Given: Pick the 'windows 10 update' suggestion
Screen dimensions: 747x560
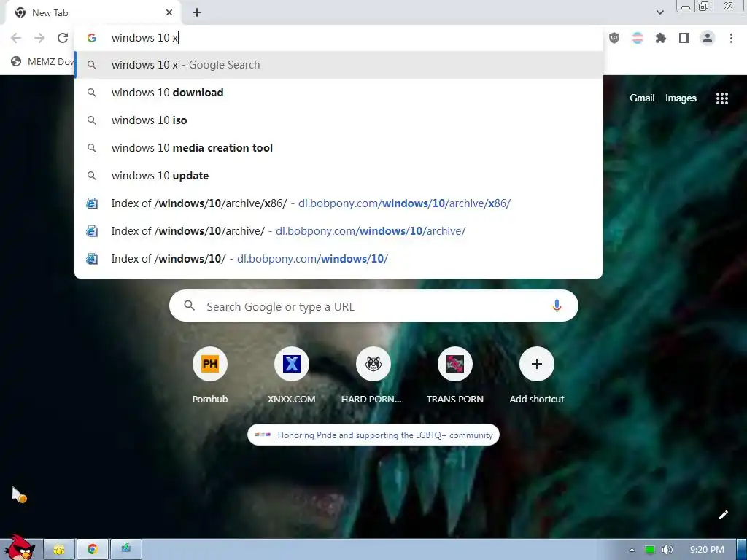Looking at the screenshot, I should tap(338, 175).
